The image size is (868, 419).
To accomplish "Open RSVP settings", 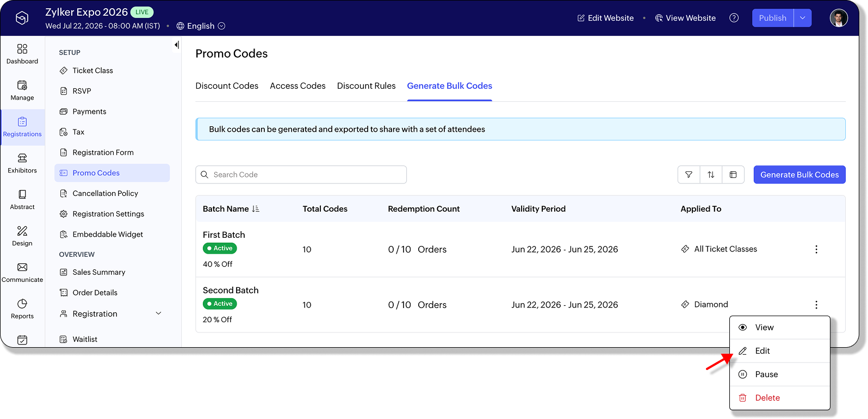I will [x=112, y=91].
